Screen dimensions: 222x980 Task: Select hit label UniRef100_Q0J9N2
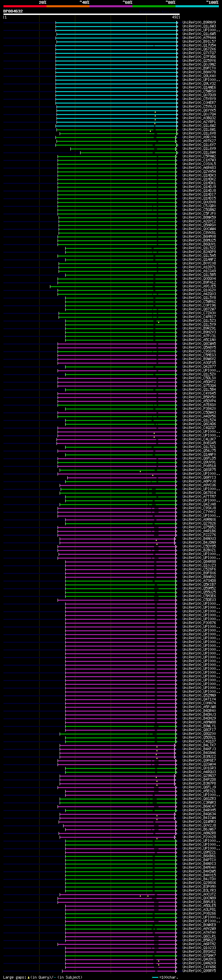click(199, 64)
